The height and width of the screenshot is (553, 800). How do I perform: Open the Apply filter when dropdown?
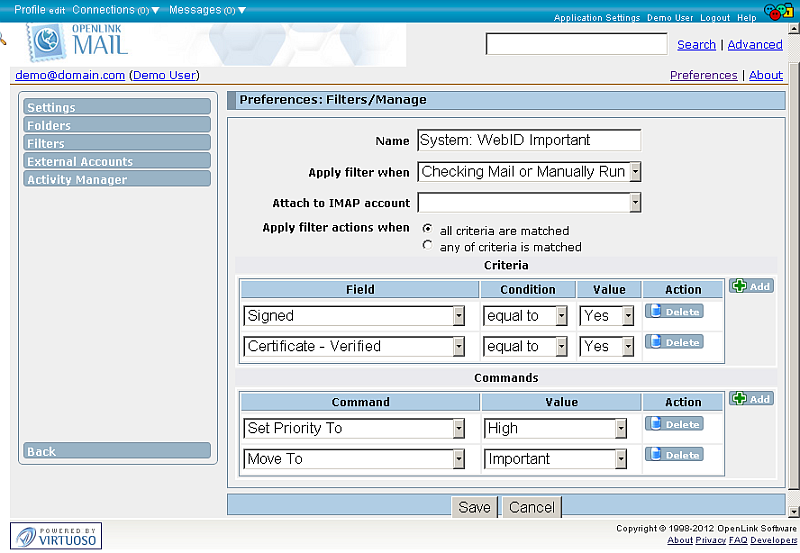529,172
